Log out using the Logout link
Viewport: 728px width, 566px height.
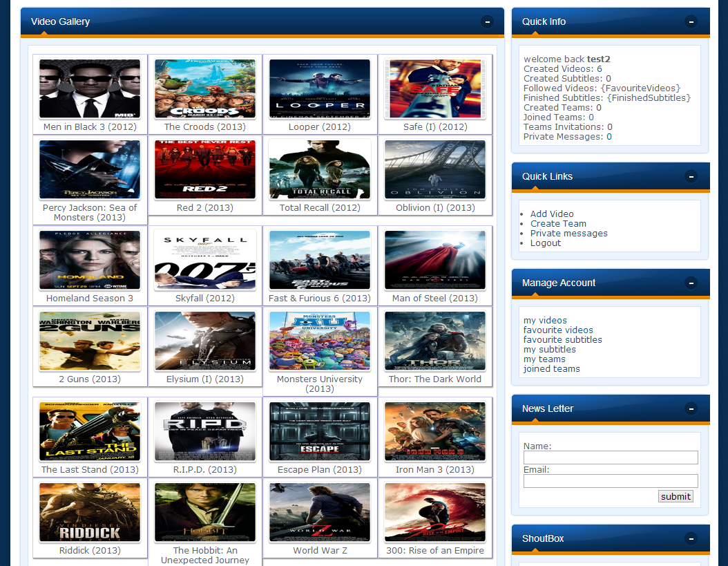click(546, 243)
